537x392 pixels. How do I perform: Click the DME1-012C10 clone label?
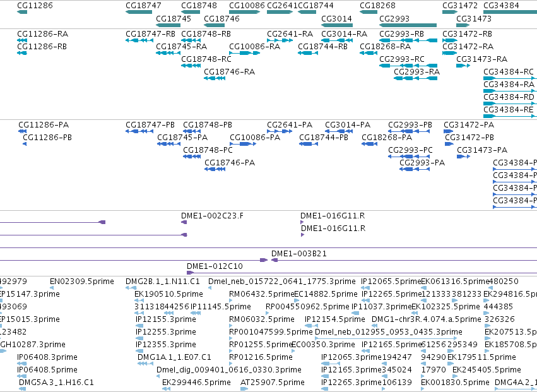click(215, 266)
